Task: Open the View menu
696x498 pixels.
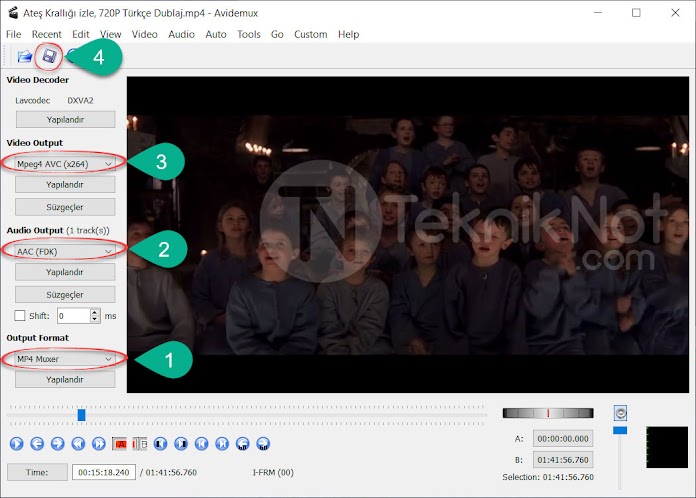Action: (111, 34)
